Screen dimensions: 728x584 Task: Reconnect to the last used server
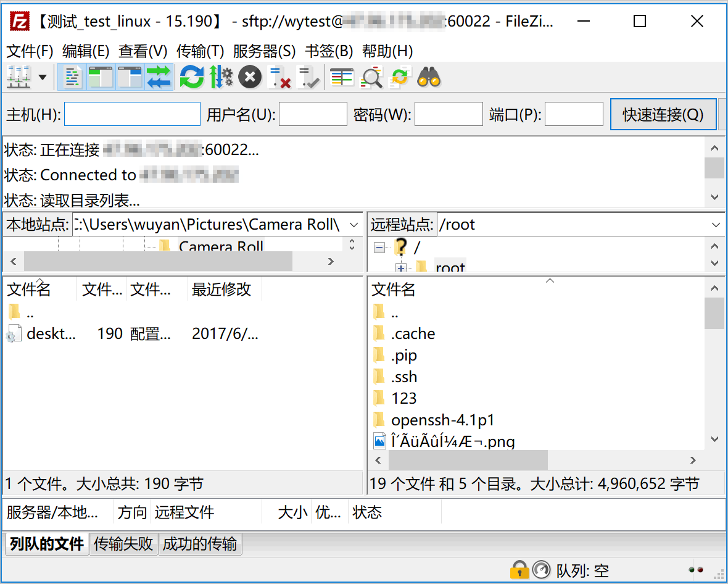(x=308, y=77)
